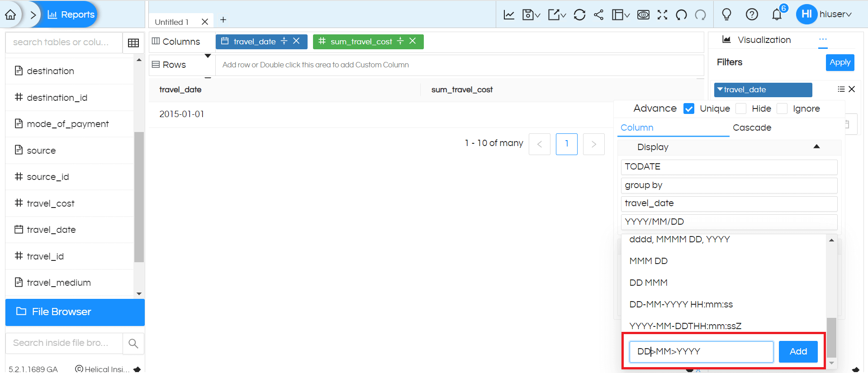Open the line chart icon in toolbar

[509, 15]
